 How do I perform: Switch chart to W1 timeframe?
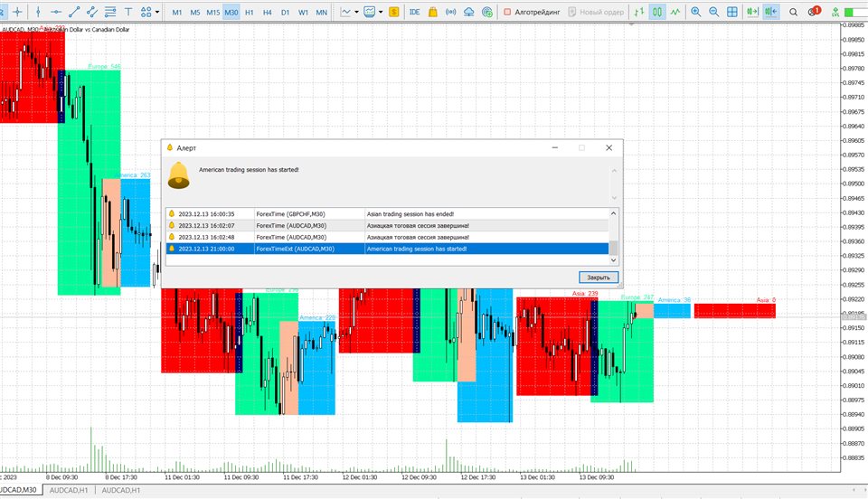(304, 12)
